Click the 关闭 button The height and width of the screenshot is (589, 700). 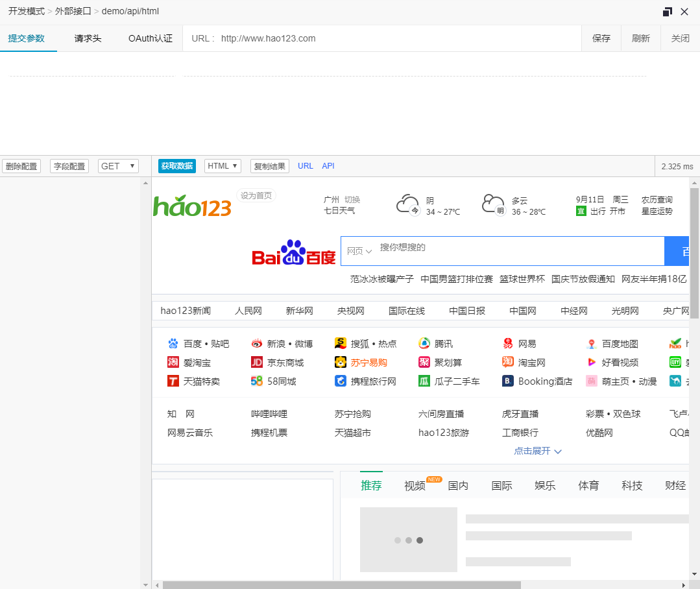point(680,38)
